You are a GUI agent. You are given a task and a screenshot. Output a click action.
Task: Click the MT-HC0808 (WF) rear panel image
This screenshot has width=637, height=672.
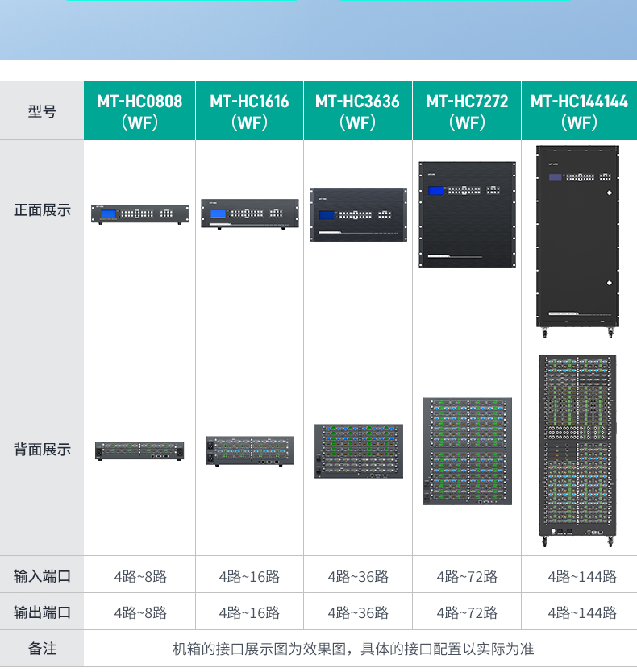(139, 451)
